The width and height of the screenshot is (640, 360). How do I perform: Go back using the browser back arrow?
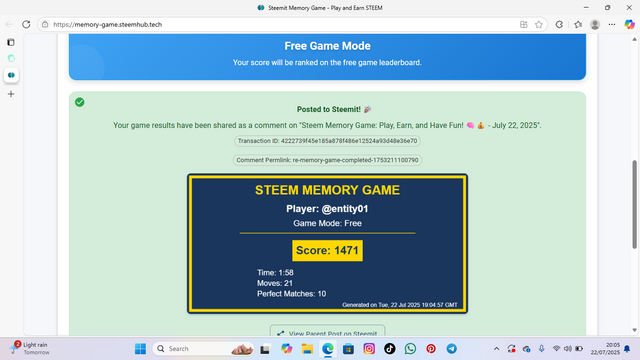click(9, 24)
